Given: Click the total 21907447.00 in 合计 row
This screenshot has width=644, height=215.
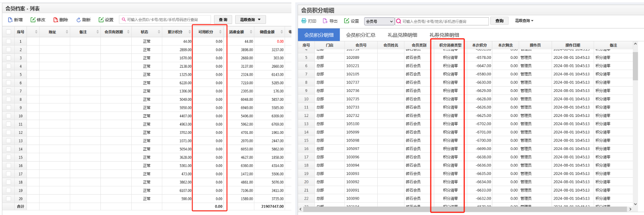Looking at the screenshot, I should (x=272, y=207).
